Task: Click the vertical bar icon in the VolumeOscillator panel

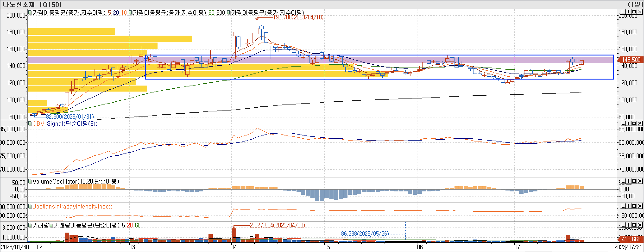Action: click(629, 181)
